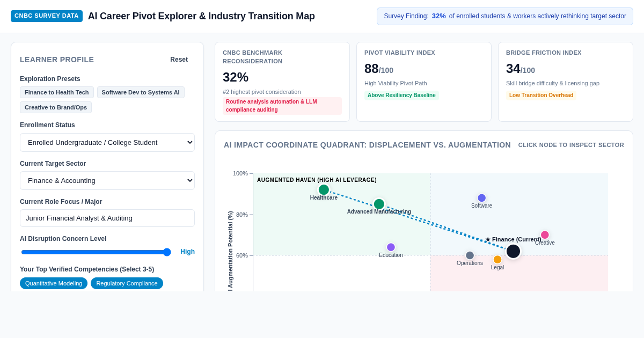The height and width of the screenshot is (338, 644).
Task: Apply Software Dev to Systems AI preset
Action: [141, 92]
